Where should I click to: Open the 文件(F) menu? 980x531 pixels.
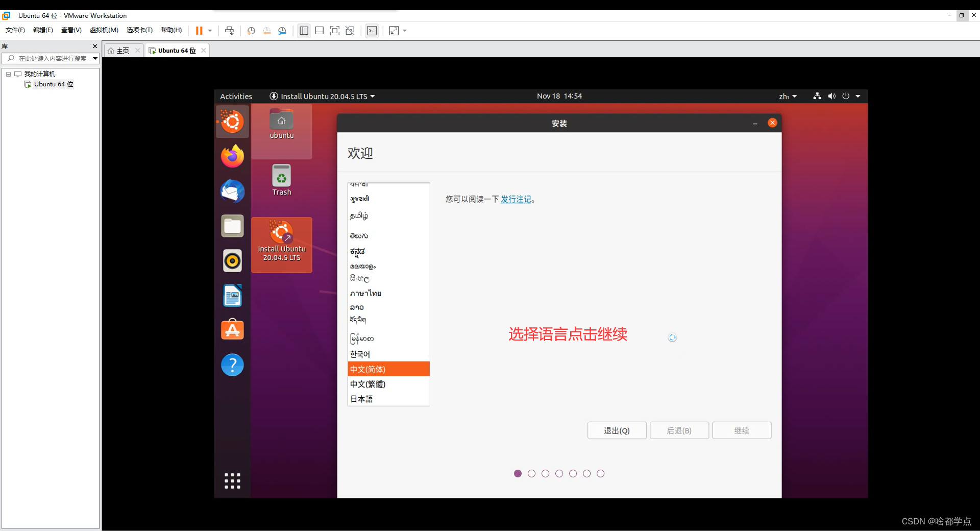(15, 30)
